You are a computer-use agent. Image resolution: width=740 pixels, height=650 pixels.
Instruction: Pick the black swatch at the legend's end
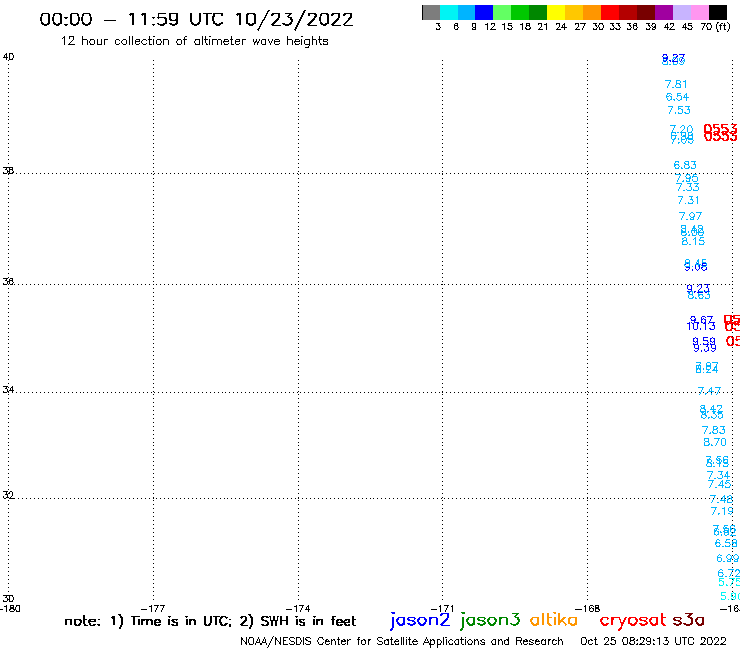718,12
